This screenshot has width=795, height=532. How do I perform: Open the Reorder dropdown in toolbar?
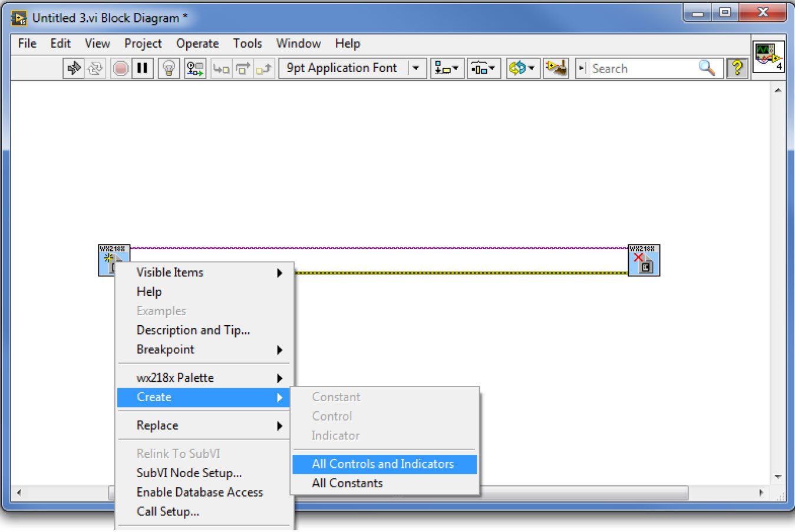tap(522, 68)
